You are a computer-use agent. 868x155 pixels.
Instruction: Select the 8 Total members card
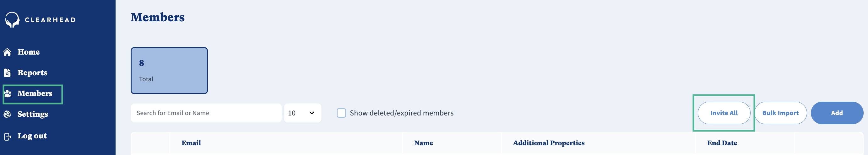pos(169,70)
